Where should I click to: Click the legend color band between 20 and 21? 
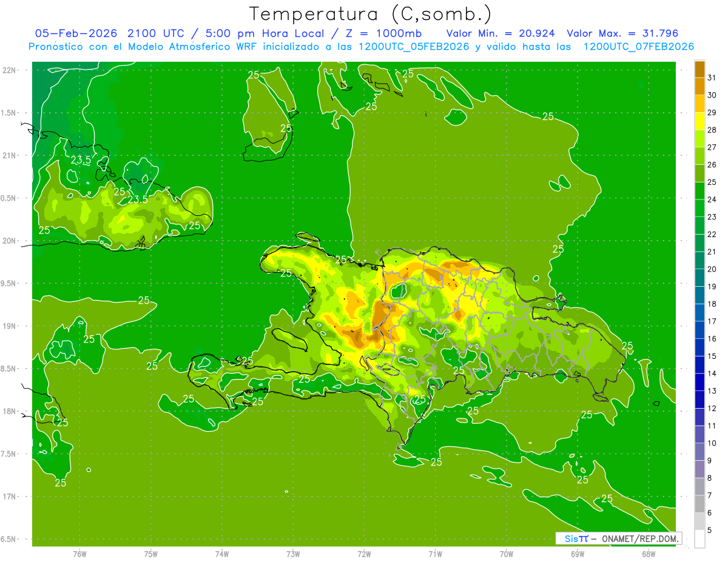[x=699, y=261]
